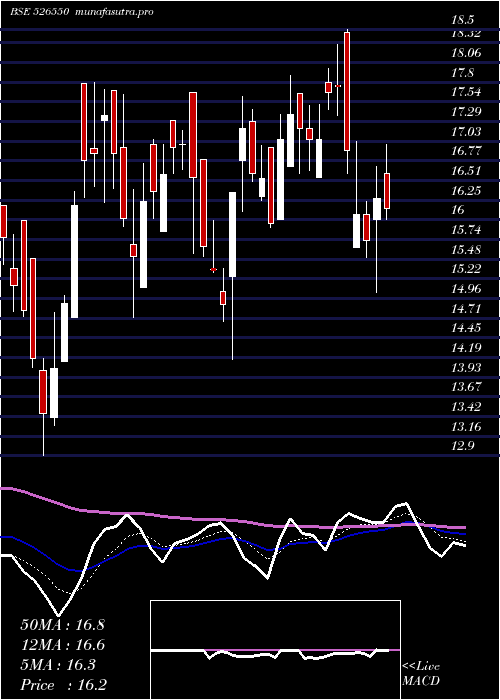Select the 15.22 price axis label
Viewport: 500px width, 700px height.
pos(467,269)
